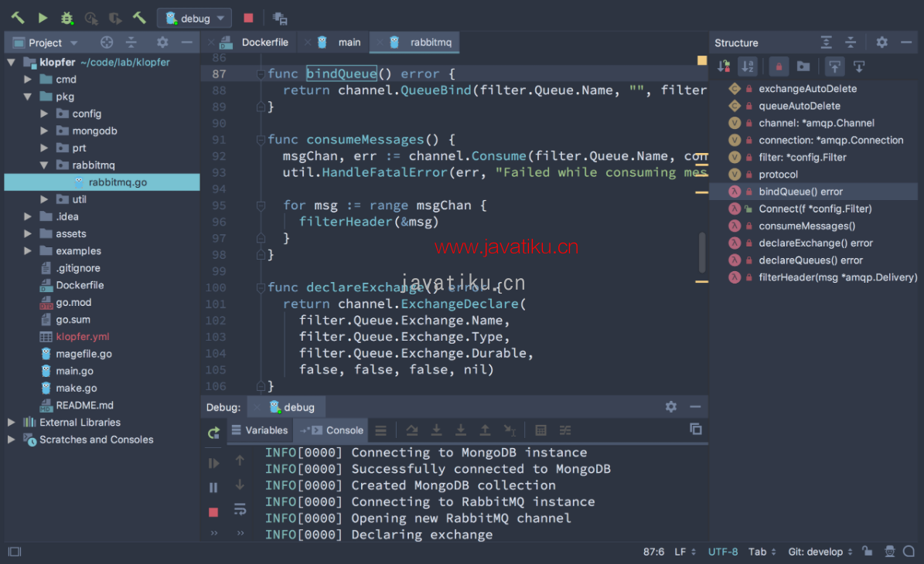Screen dimensions: 924x564
Task: Open README.md file
Action: click(84, 405)
